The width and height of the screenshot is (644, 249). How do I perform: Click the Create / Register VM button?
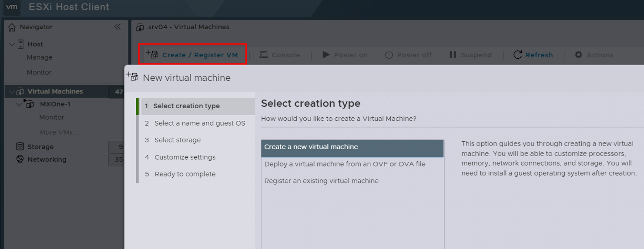192,54
